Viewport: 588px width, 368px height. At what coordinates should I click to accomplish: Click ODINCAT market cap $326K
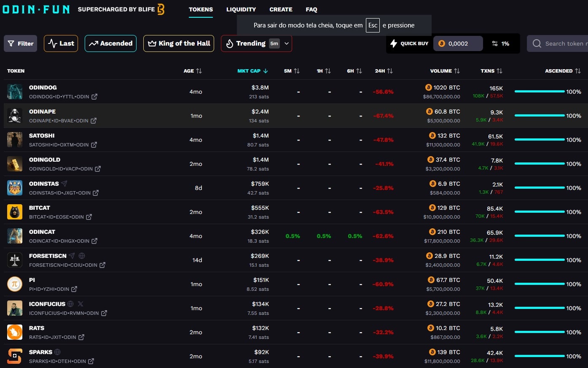260,232
